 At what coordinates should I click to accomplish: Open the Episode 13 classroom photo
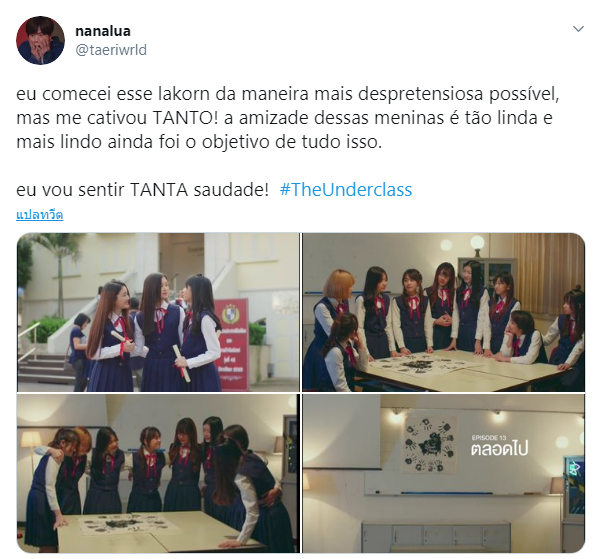pos(444,473)
